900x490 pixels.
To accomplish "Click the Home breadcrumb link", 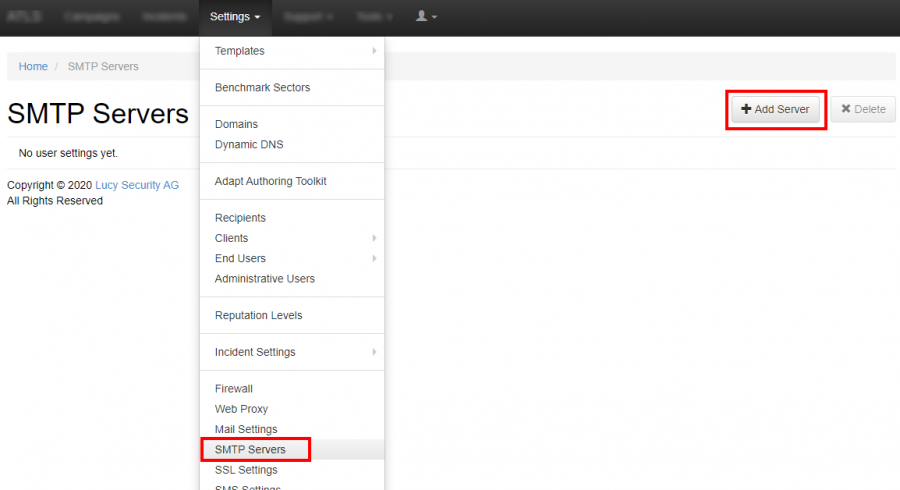I will [33, 67].
